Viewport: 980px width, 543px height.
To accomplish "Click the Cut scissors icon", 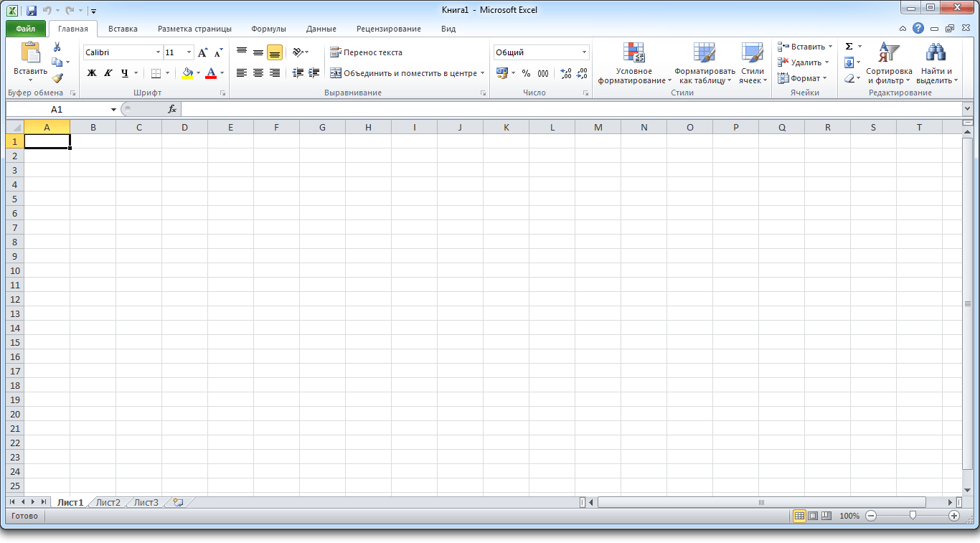I will coord(57,47).
